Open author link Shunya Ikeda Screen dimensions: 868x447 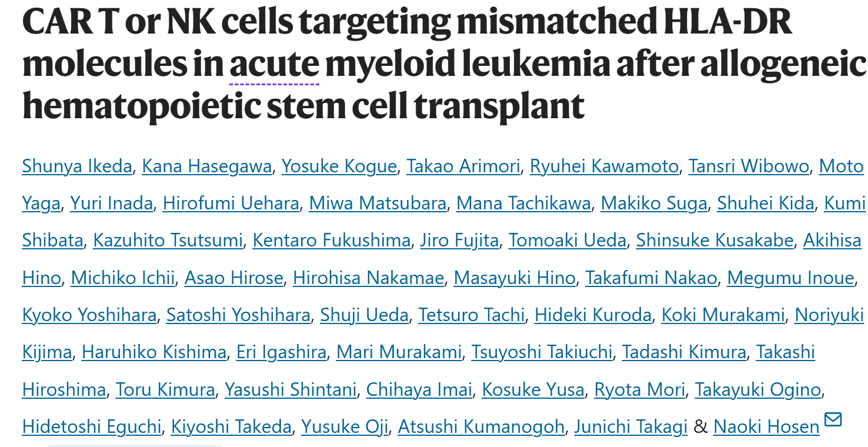(x=77, y=166)
